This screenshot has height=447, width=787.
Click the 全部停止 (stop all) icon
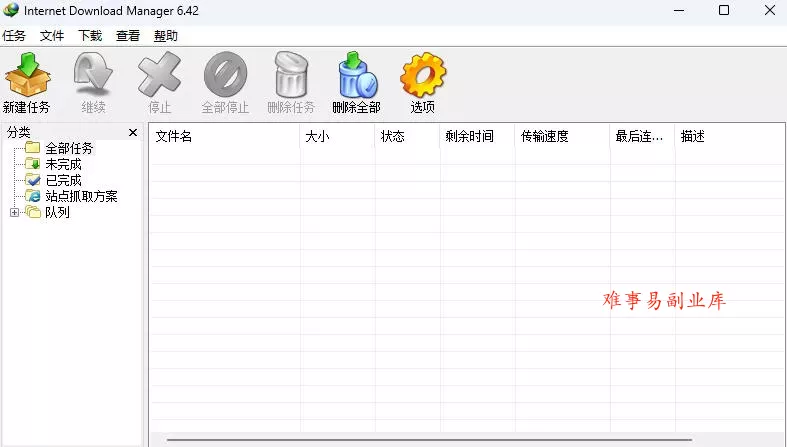point(225,74)
